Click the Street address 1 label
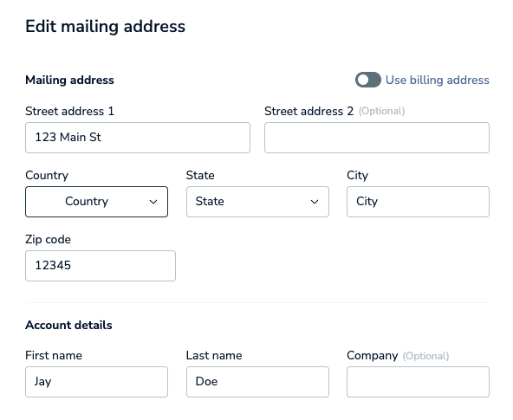The height and width of the screenshot is (420, 513). pos(69,111)
